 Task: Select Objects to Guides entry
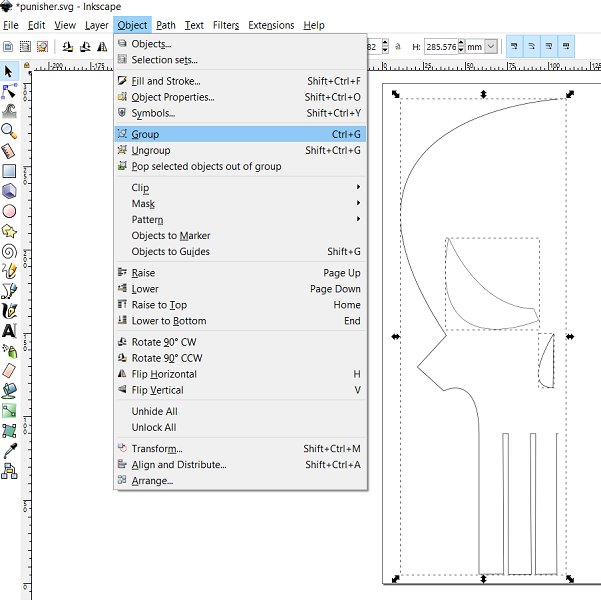pos(240,252)
